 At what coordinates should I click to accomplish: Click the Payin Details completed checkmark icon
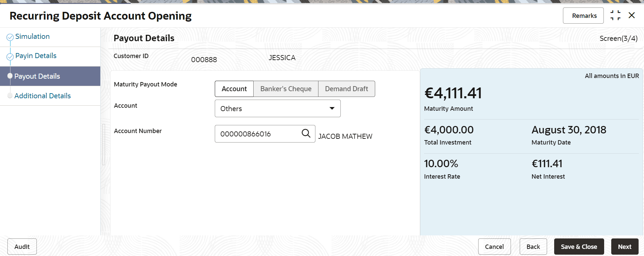10,56
